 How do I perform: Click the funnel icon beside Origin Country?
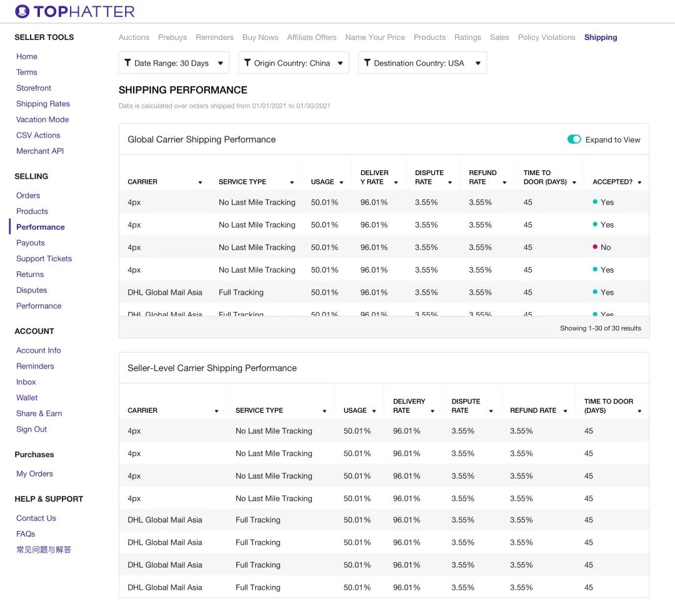(247, 63)
